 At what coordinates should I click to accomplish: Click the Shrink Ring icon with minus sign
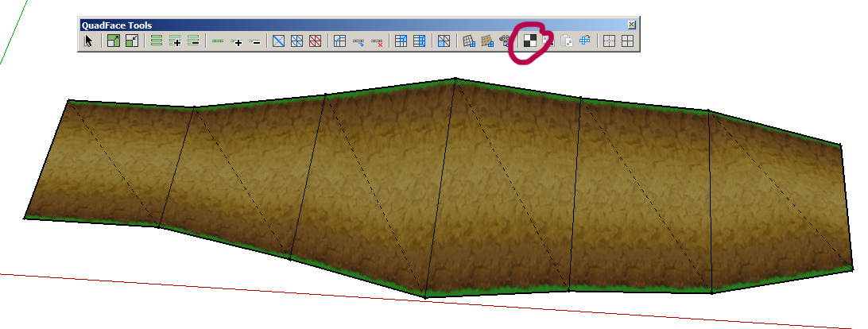coord(192,41)
